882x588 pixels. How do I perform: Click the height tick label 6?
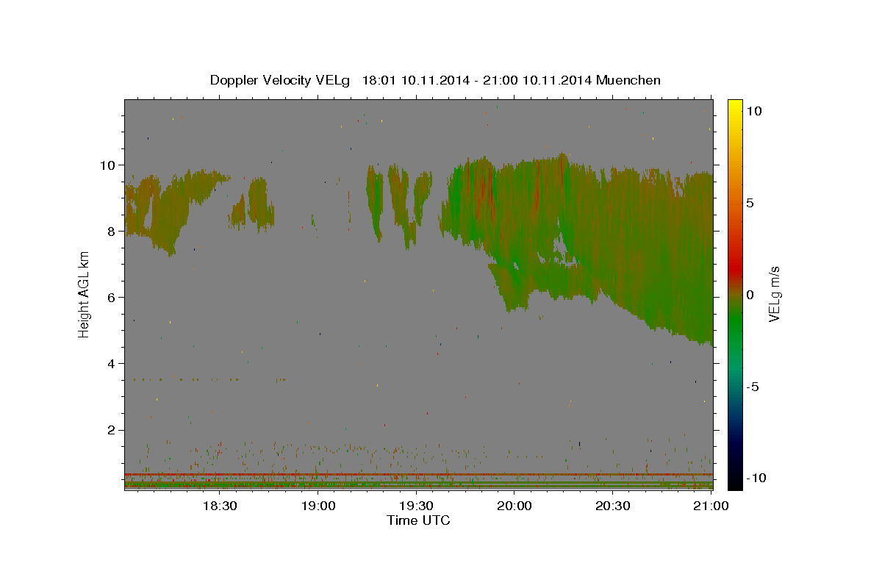click(112, 297)
